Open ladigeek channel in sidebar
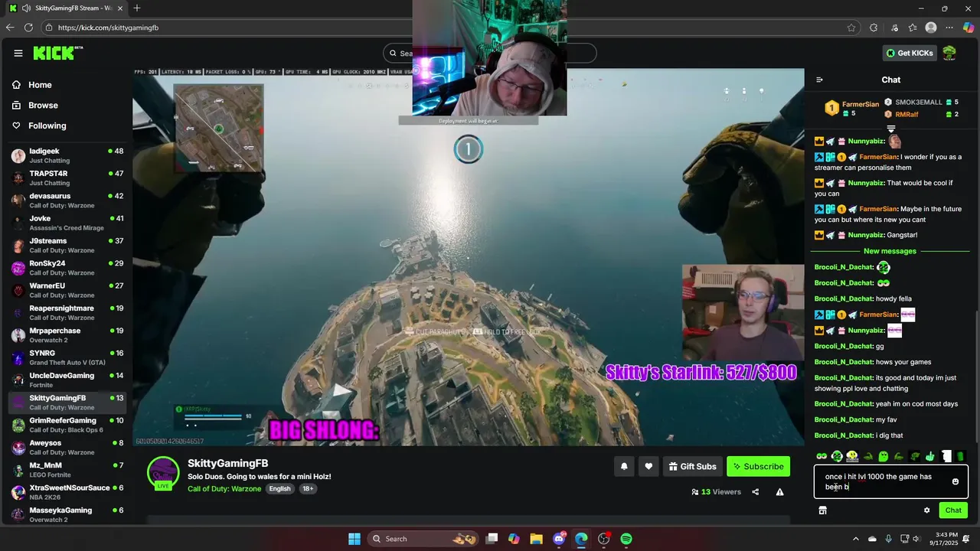The image size is (980, 551). (69, 156)
